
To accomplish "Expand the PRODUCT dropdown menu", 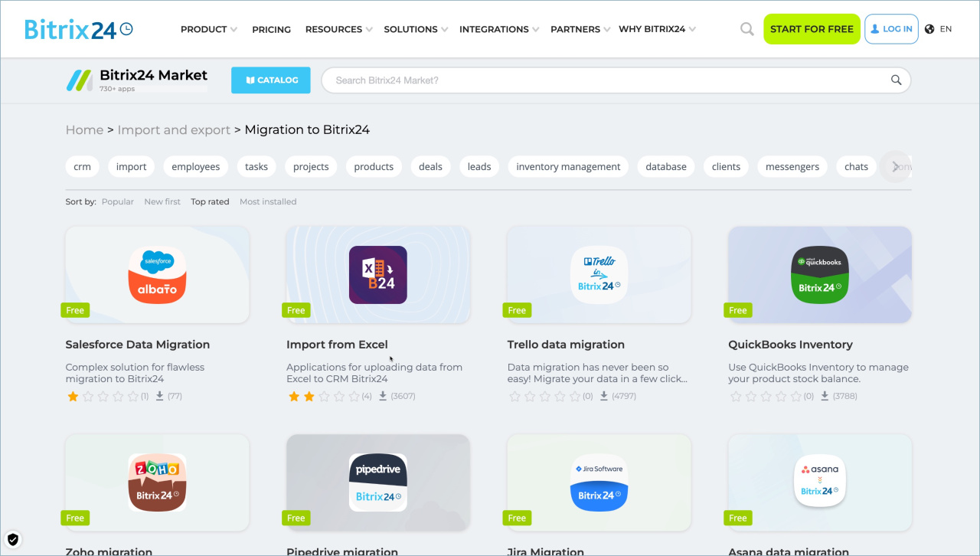I will pos(209,29).
